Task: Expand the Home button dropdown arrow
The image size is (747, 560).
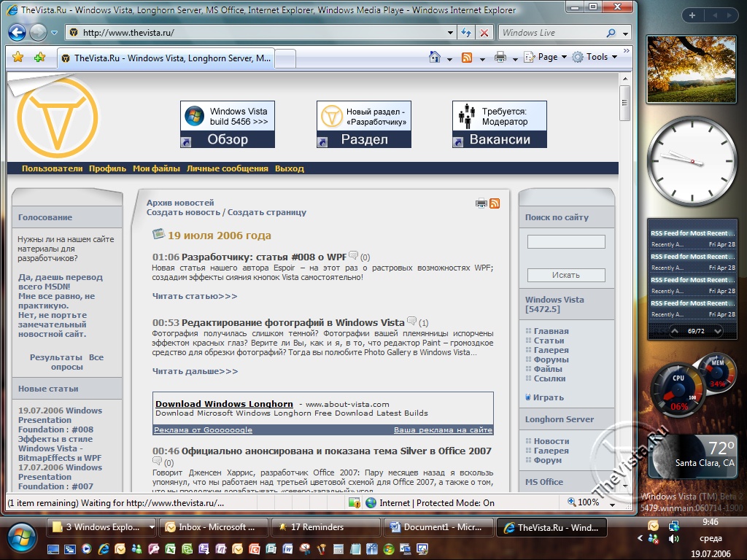Action: (449, 58)
